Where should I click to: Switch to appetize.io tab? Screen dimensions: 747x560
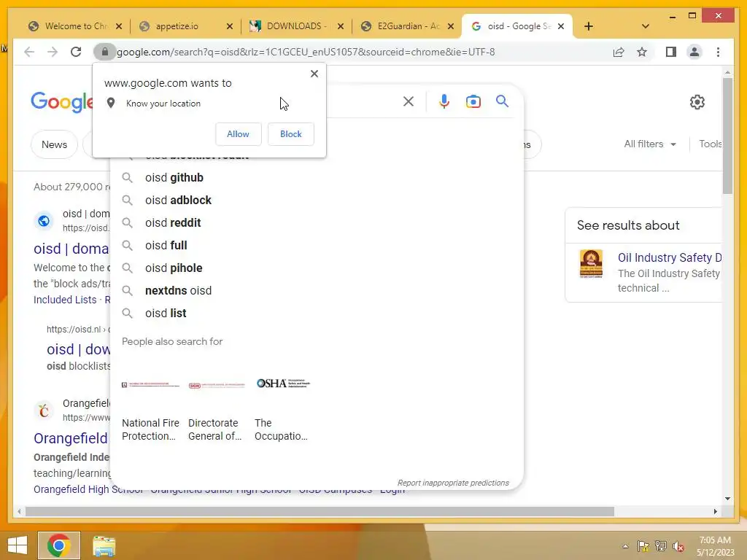(x=186, y=26)
